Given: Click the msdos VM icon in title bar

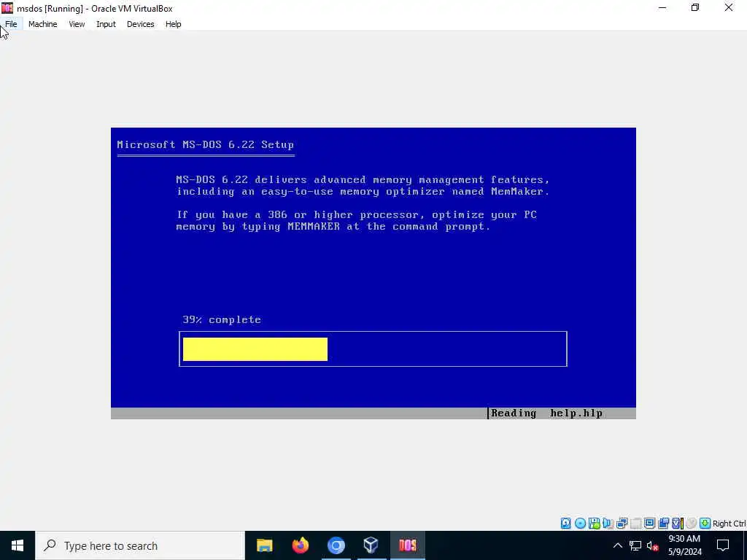Looking at the screenshot, I should (7, 7).
